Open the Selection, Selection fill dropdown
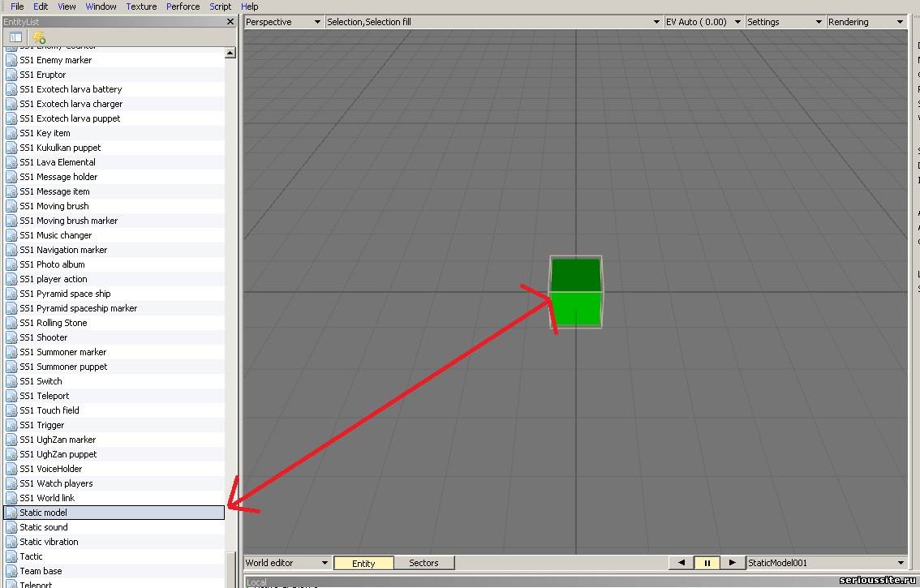Viewport: 920px width, 588px height. (493, 22)
